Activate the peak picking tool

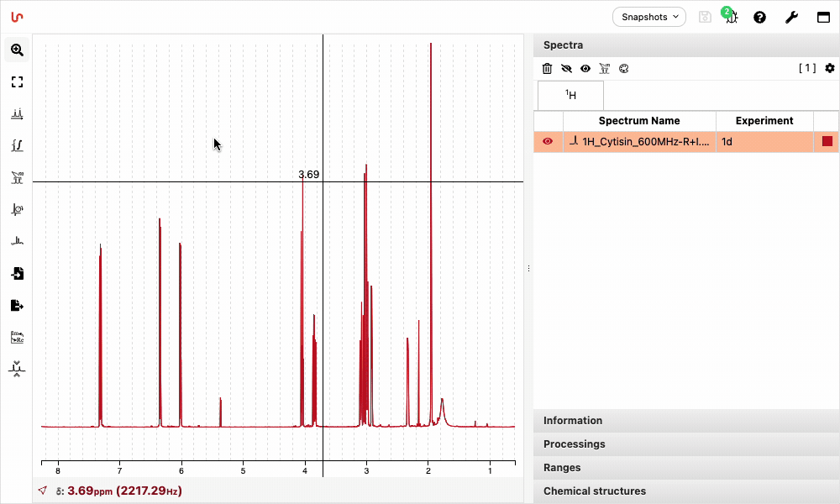pyautogui.click(x=17, y=114)
